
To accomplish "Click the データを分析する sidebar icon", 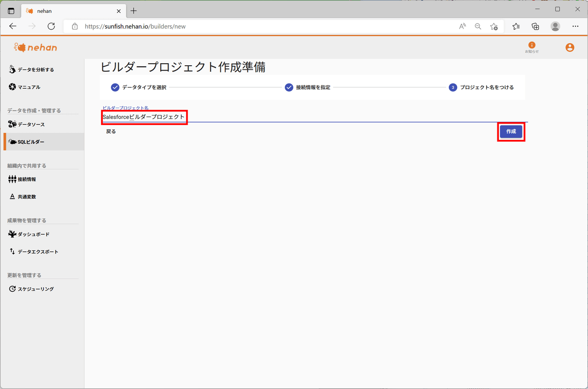I will (12, 70).
